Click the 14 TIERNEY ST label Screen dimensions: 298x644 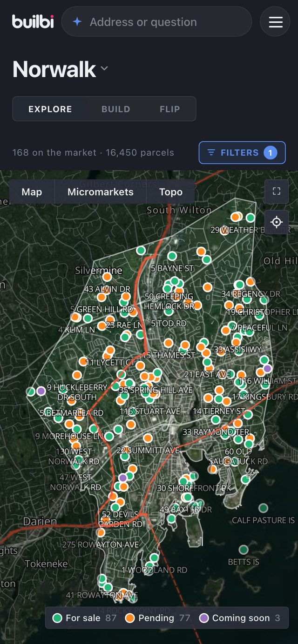[x=219, y=411]
